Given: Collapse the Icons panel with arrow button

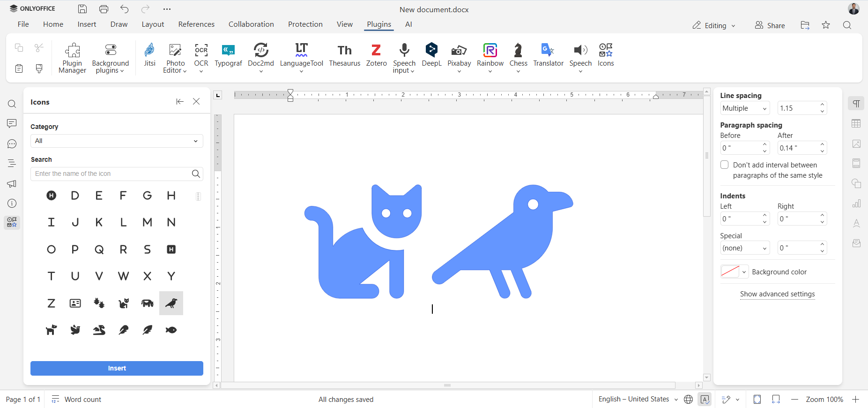Looking at the screenshot, I should tap(180, 101).
